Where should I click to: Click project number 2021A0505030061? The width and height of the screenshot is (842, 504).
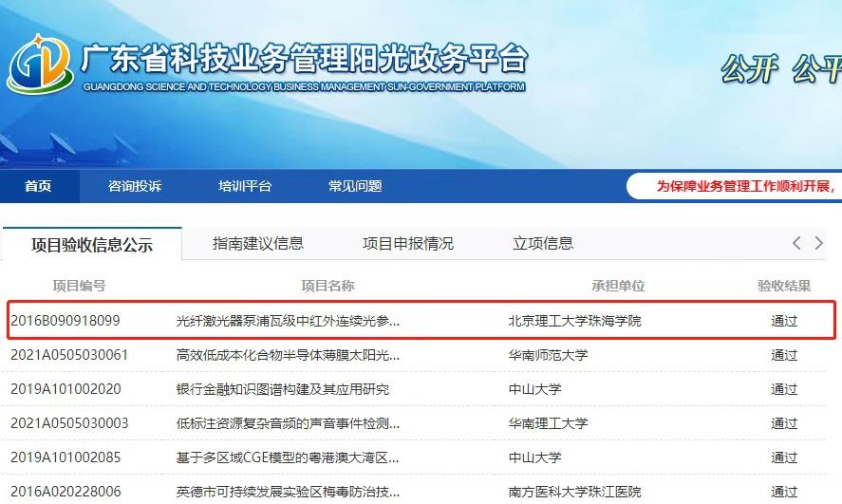pos(69,355)
